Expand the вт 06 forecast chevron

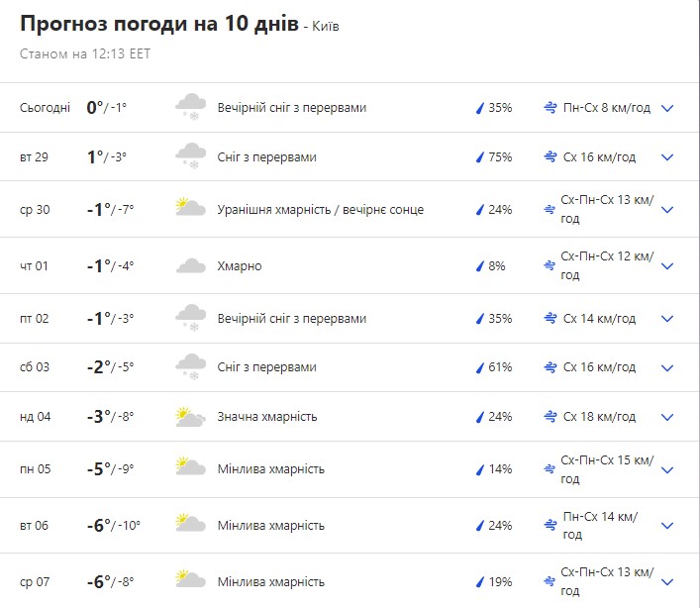667,525
